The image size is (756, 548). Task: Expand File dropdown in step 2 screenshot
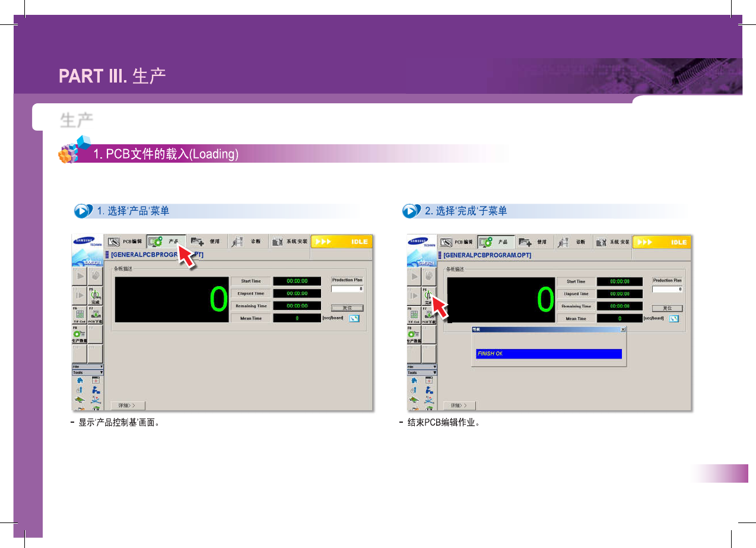421,367
